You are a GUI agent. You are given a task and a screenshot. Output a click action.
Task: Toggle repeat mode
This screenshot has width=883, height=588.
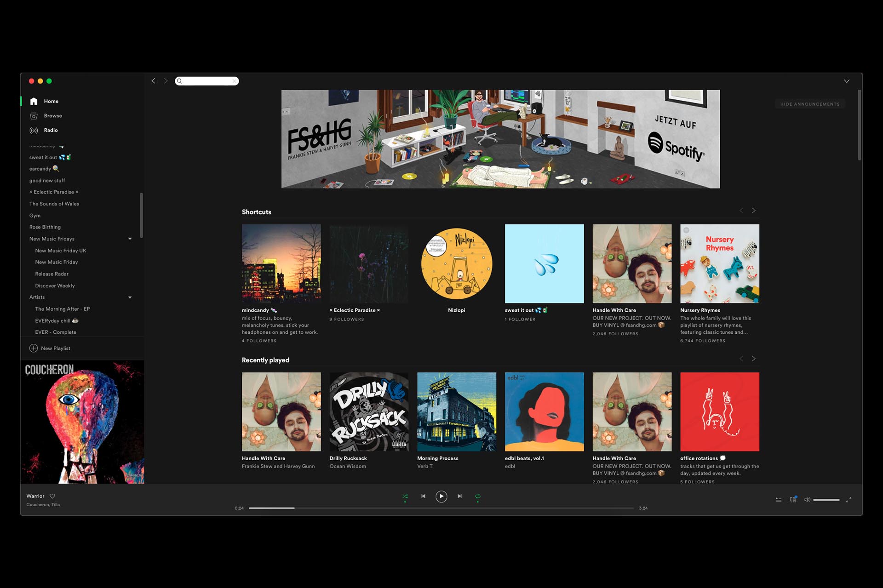pyautogui.click(x=478, y=497)
